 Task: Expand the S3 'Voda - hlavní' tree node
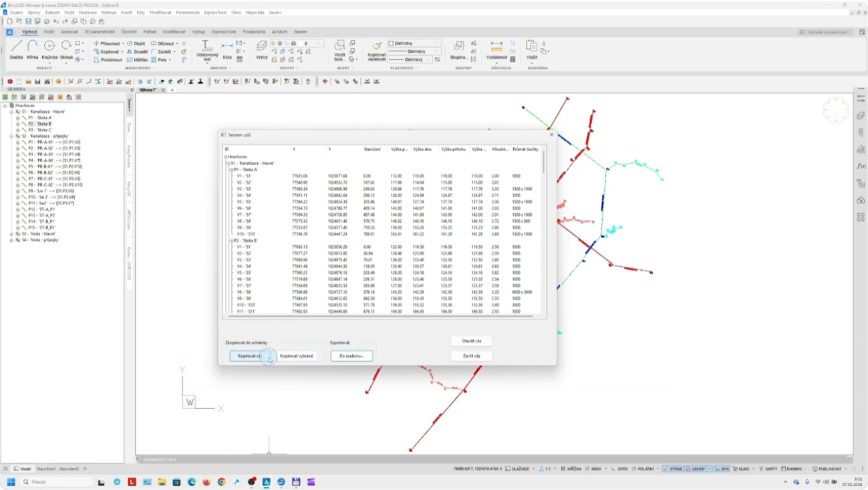(11, 234)
